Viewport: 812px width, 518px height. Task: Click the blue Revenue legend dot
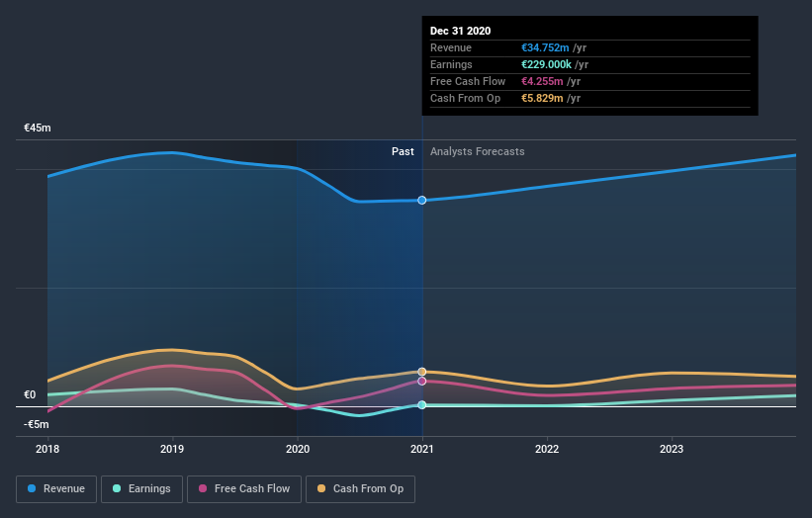32,488
